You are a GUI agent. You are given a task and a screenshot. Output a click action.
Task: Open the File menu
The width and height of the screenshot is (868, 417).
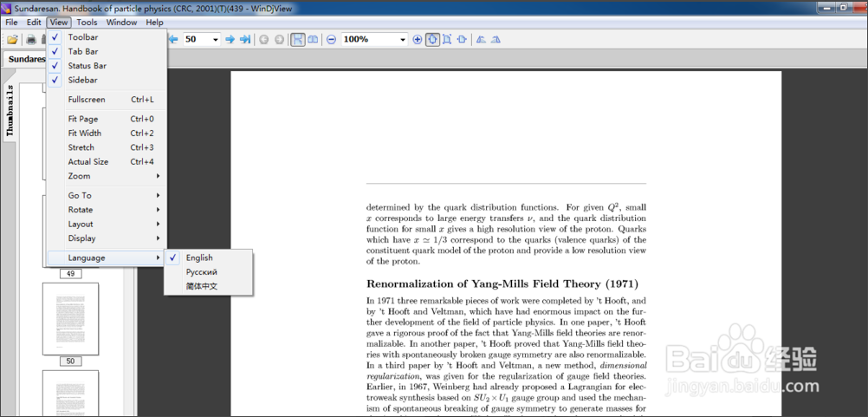click(11, 23)
